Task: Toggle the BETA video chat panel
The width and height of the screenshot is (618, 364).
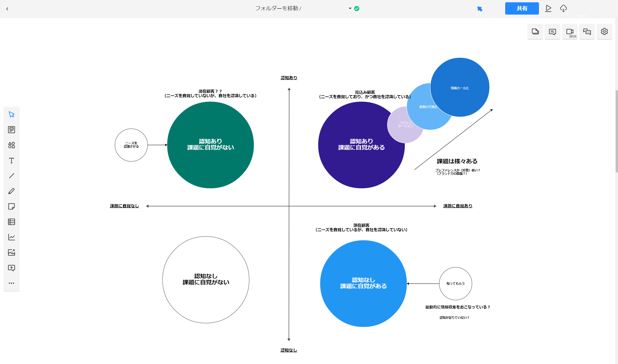Action: click(570, 32)
